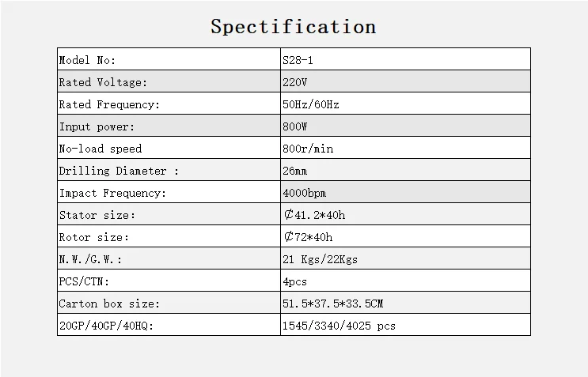The height and width of the screenshot is (377, 588).
Task: Click the 4000bpm impact frequency value
Action: [305, 193]
